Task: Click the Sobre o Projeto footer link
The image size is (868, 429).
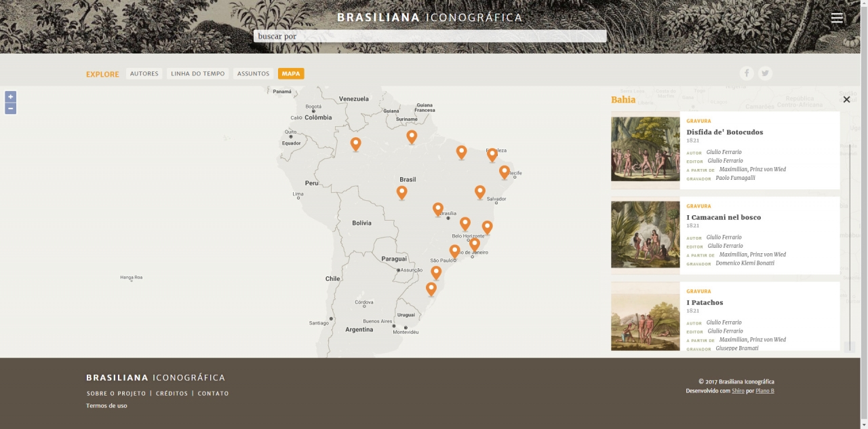Action: pos(116,394)
